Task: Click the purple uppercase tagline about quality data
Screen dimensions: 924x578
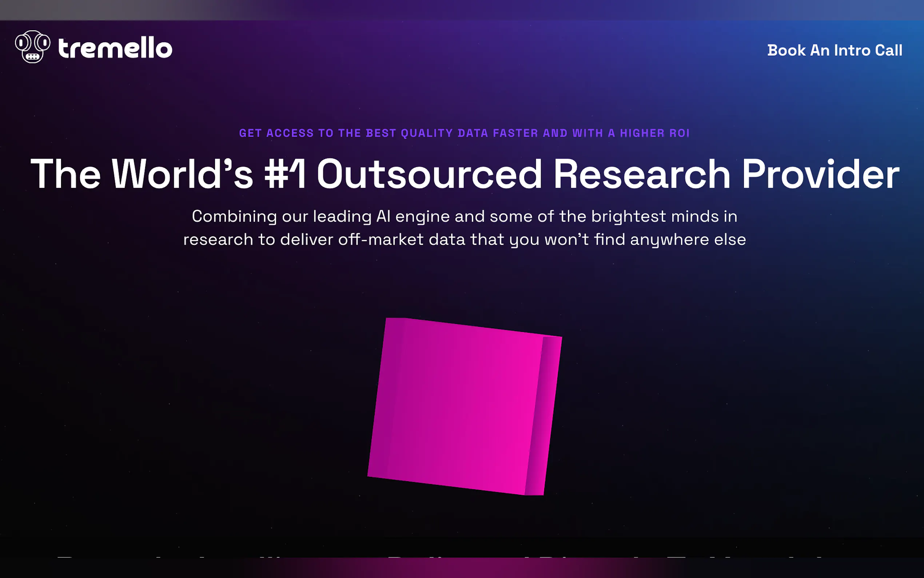Action: pyautogui.click(x=464, y=133)
